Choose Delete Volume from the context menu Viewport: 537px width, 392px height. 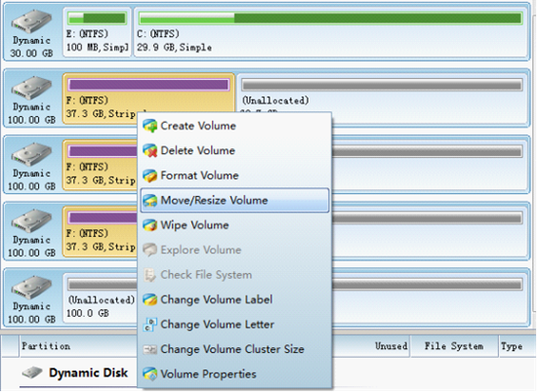(x=234, y=150)
